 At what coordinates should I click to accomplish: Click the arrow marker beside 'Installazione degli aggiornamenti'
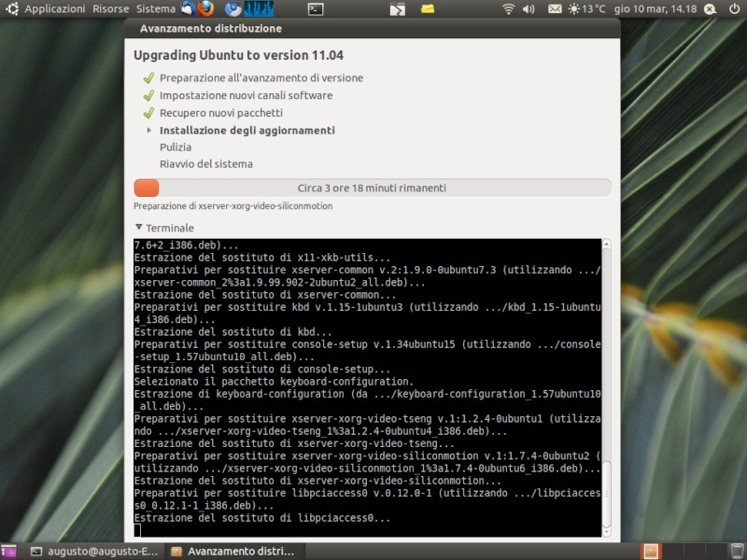click(x=149, y=130)
